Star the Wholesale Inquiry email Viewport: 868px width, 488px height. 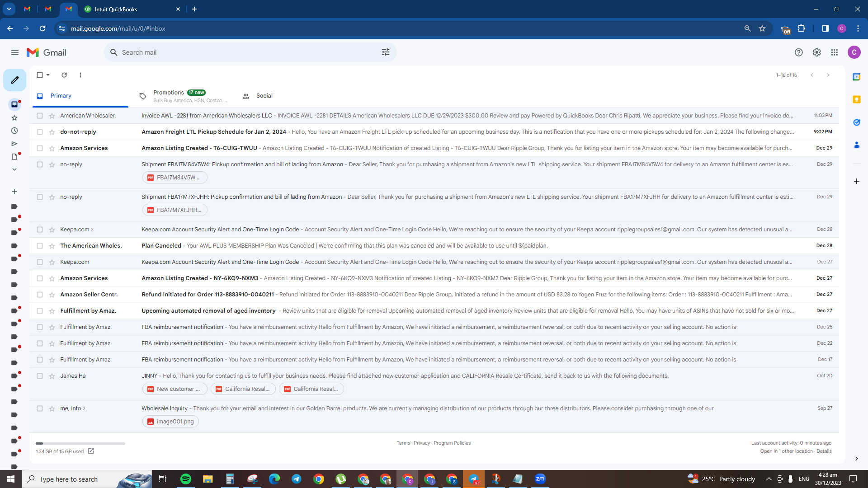pyautogui.click(x=52, y=408)
